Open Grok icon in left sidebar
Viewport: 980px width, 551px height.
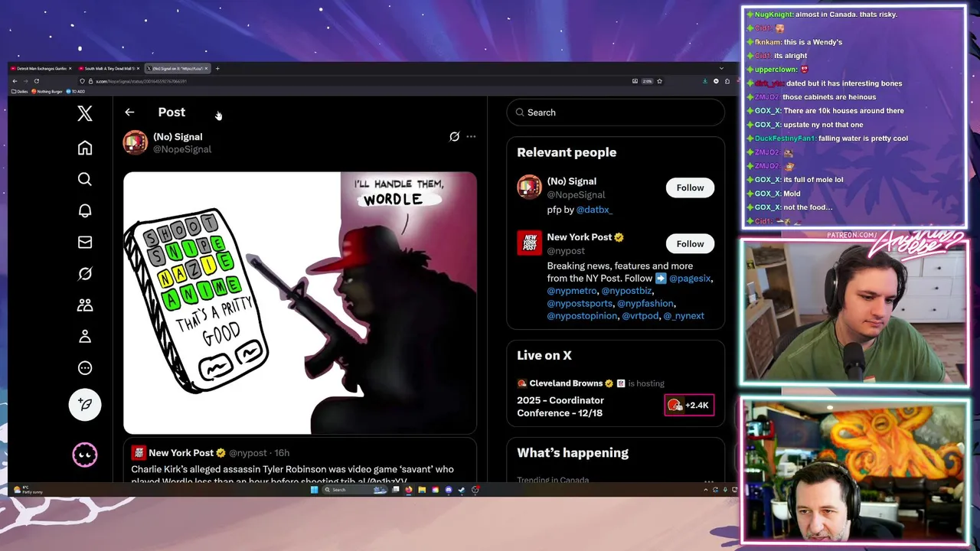click(85, 273)
